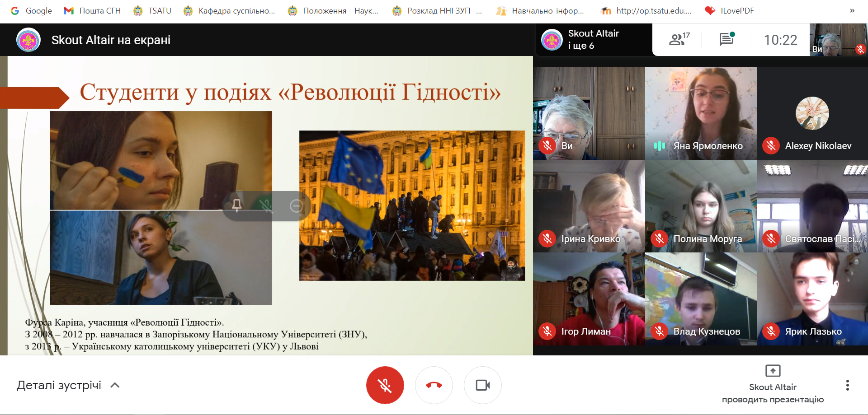Screen dimensions: 868x415
Task: Select the Ви video tile
Action: [x=589, y=113]
